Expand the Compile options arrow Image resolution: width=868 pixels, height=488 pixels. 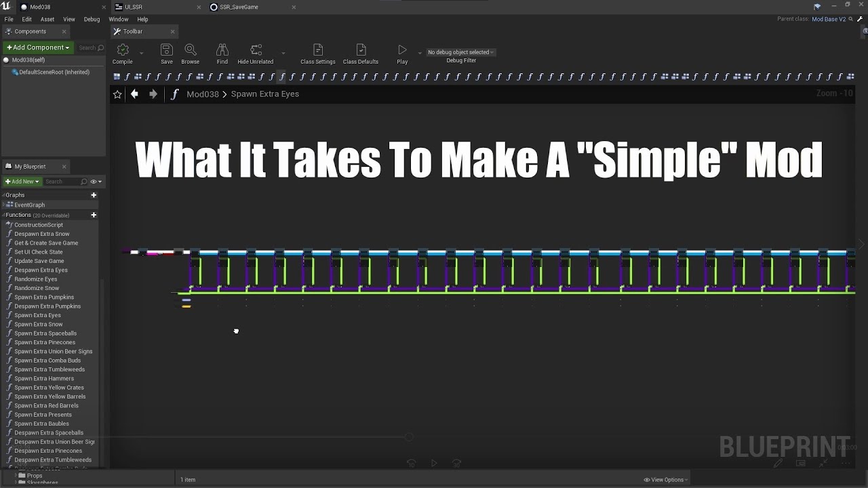[x=141, y=53]
